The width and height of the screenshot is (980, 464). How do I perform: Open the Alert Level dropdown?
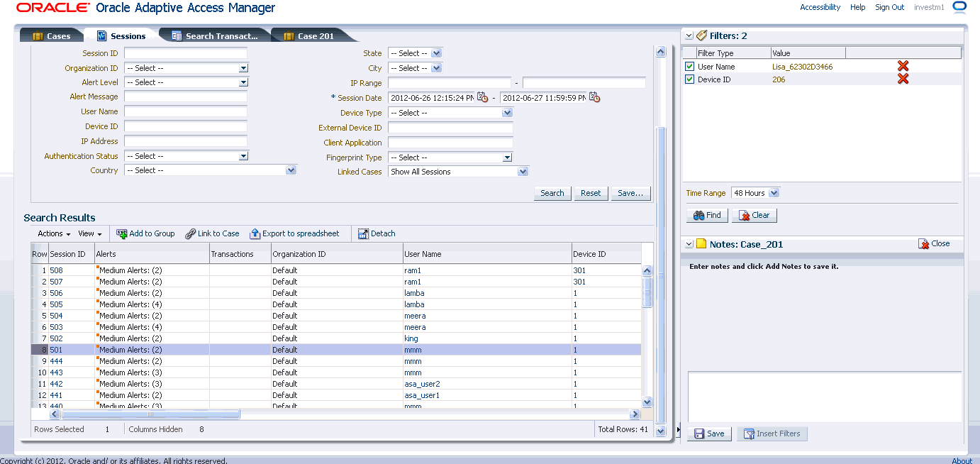tap(243, 82)
